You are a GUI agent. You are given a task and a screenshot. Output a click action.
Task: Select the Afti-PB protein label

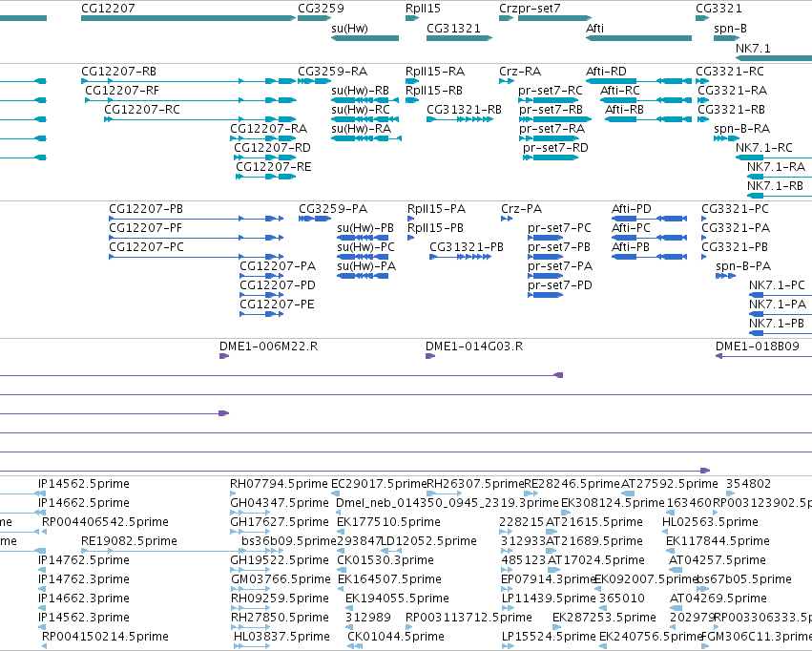631,247
